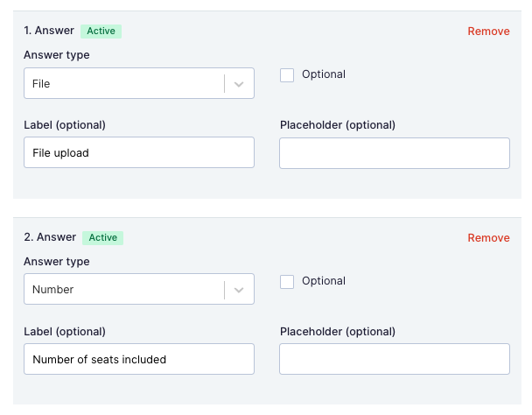532x415 pixels.
Task: Check Optional box for File answer
Action: coord(287,75)
